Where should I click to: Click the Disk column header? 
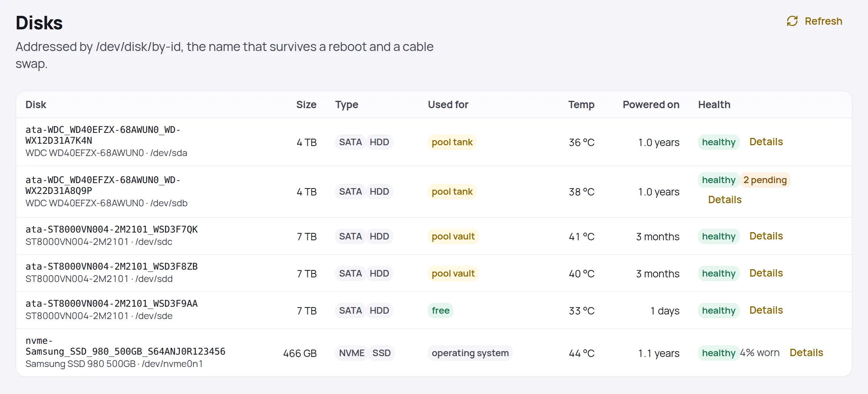click(x=36, y=105)
